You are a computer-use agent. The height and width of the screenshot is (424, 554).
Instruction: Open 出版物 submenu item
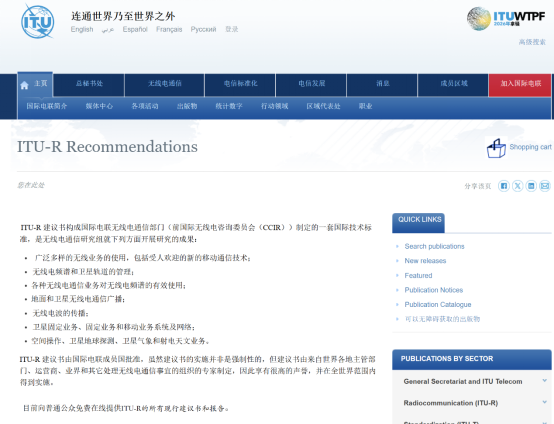(x=187, y=106)
